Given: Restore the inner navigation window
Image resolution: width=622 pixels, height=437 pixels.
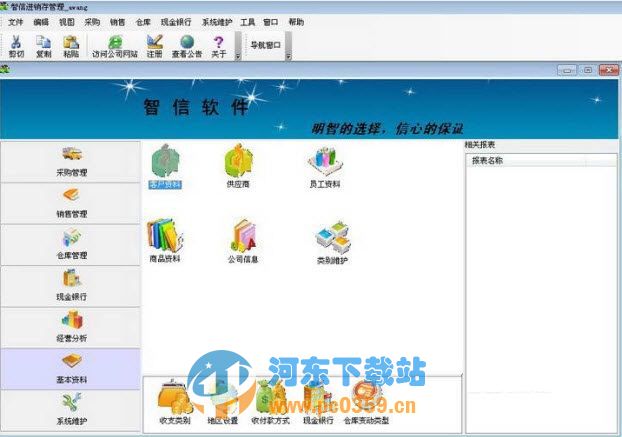Looking at the screenshot, I should coord(587,70).
